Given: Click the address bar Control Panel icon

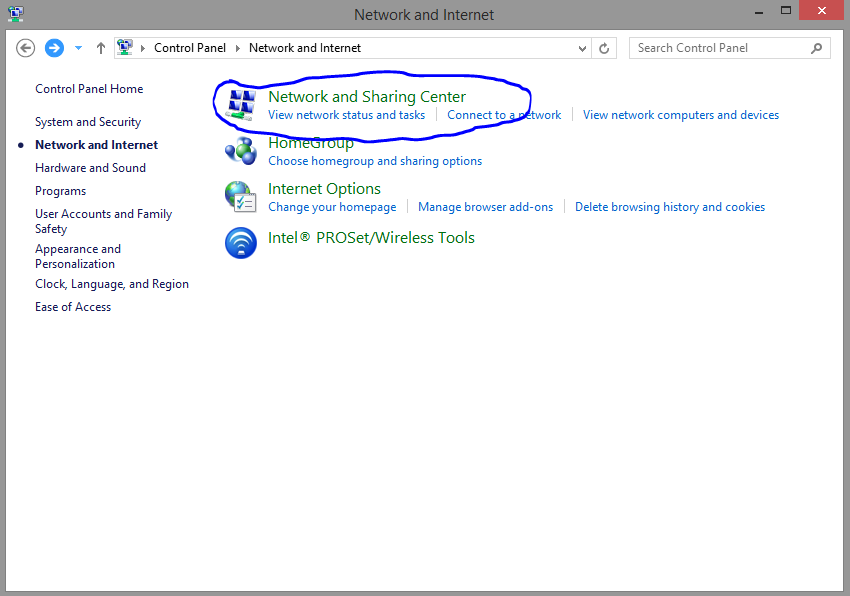Looking at the screenshot, I should coord(125,48).
